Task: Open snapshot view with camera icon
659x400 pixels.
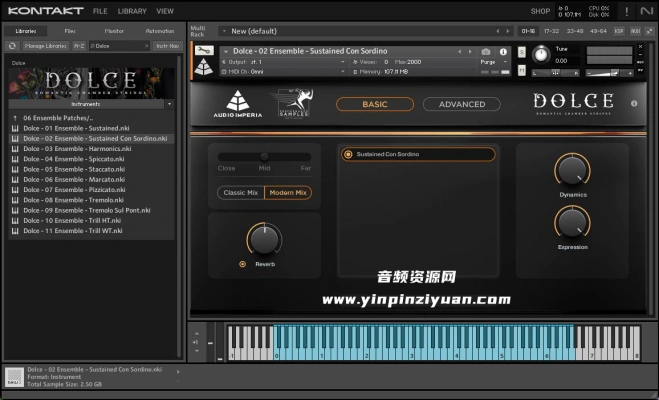Action: [486, 52]
